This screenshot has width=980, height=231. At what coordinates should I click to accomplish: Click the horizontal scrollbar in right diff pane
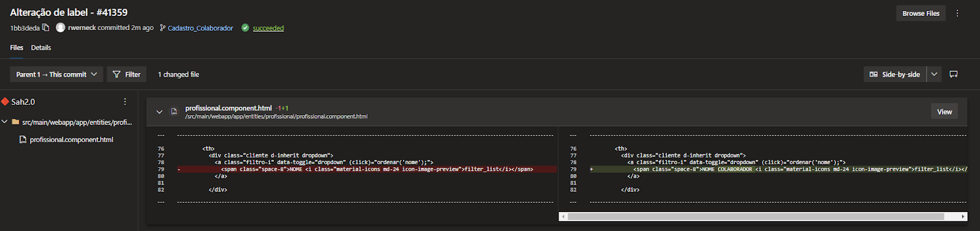pyautogui.click(x=756, y=216)
